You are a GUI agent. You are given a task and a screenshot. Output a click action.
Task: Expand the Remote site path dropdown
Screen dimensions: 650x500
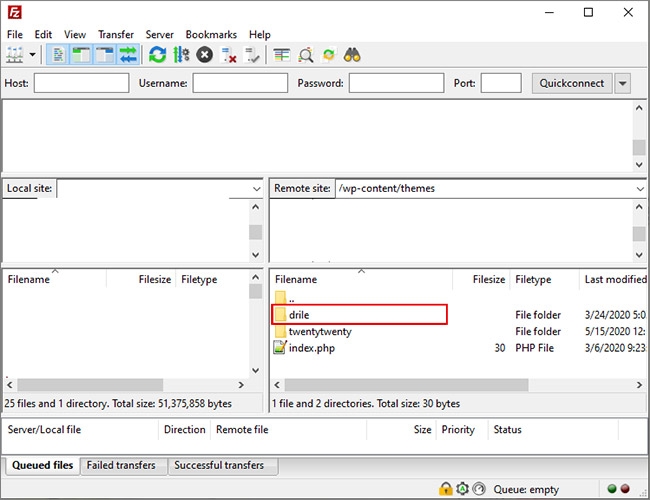click(640, 188)
